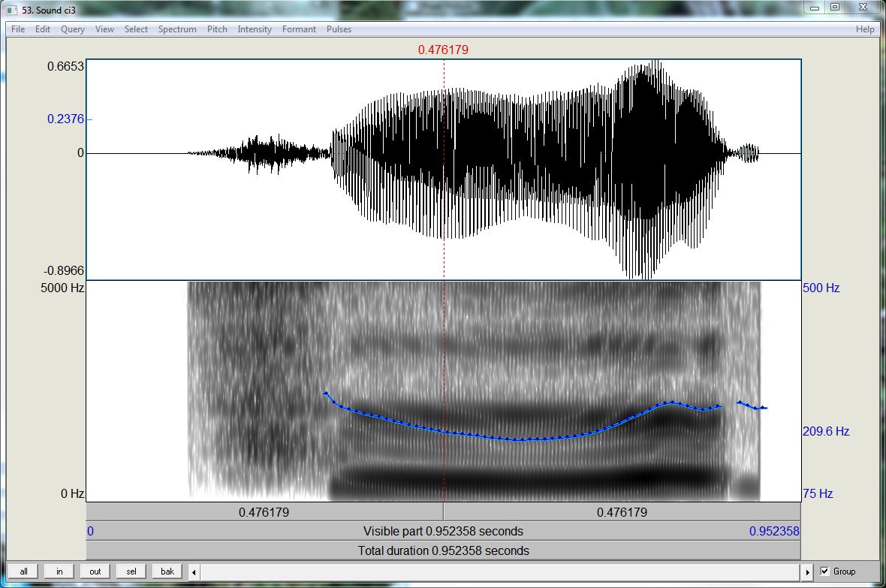Click the -0.8966 minimum amplitude label
This screenshot has height=588, width=886.
(63, 270)
